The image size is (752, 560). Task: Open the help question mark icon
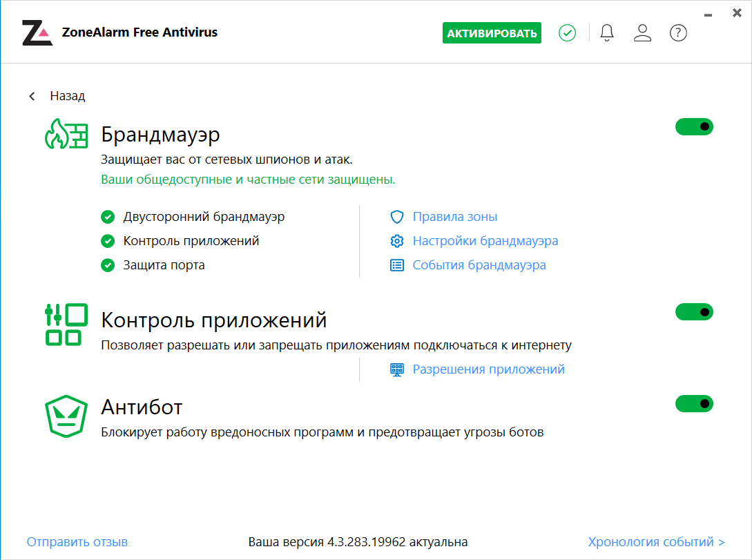(x=678, y=33)
